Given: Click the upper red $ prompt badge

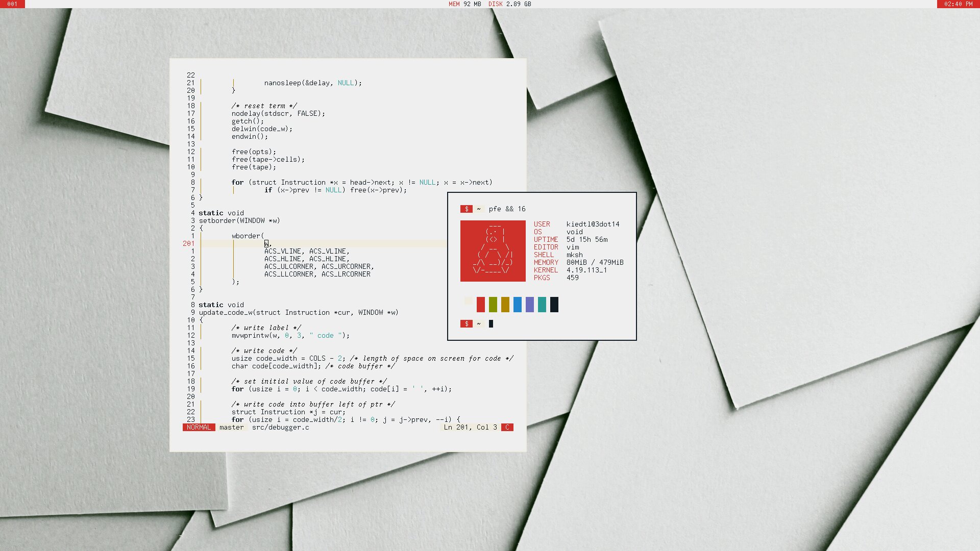Looking at the screenshot, I should tap(466, 209).
